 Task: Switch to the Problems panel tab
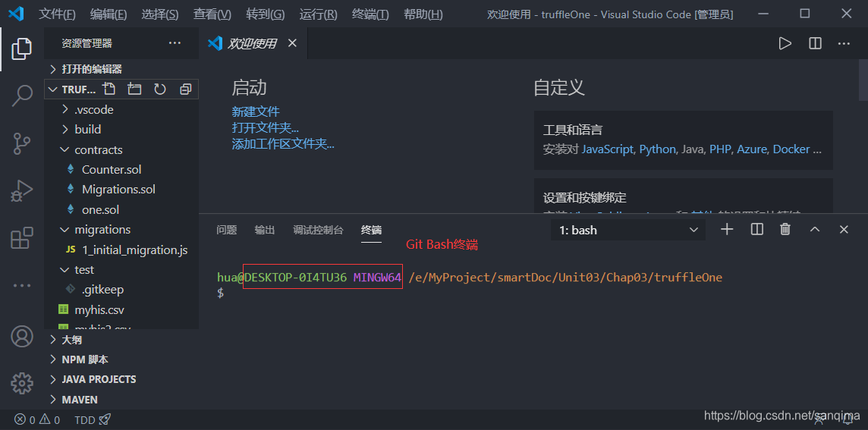tap(226, 230)
